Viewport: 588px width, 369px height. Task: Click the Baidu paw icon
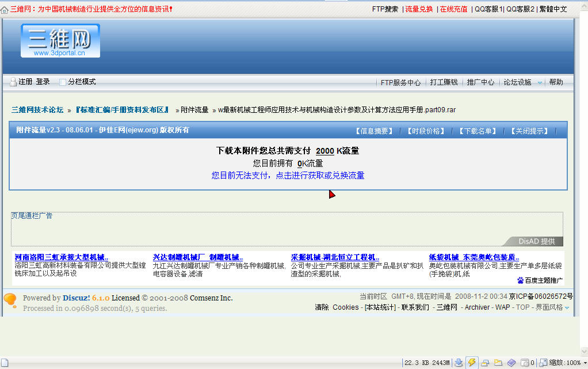tap(520, 280)
